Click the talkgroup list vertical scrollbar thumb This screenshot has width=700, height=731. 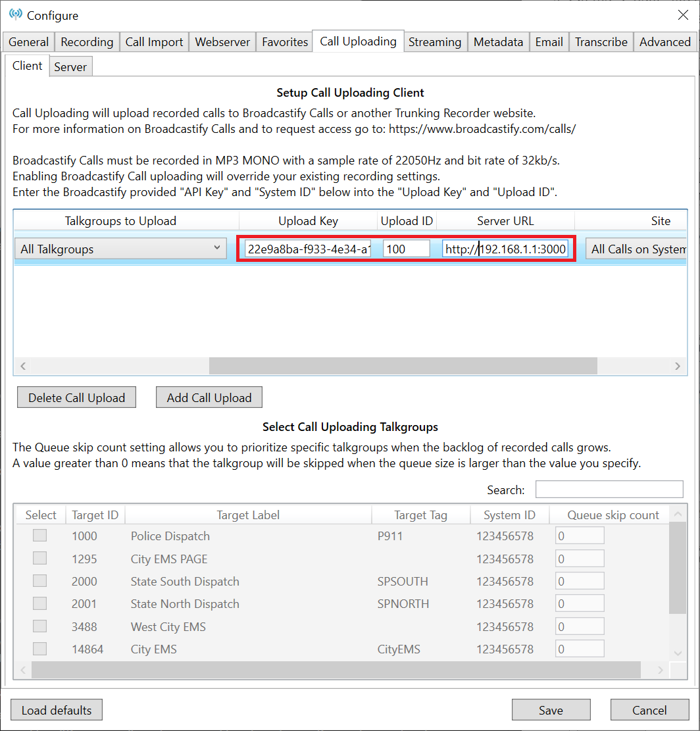tap(678, 568)
